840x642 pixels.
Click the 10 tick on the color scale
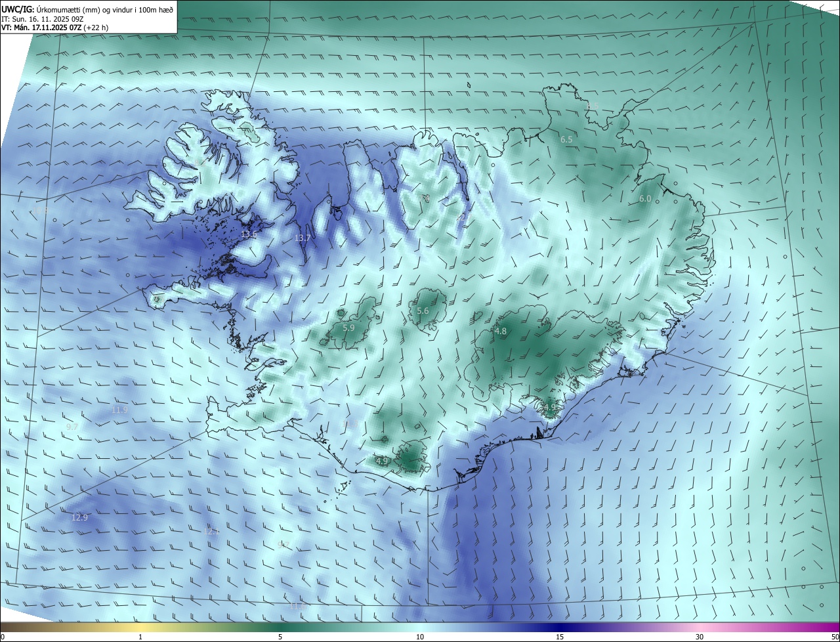pyautogui.click(x=420, y=637)
